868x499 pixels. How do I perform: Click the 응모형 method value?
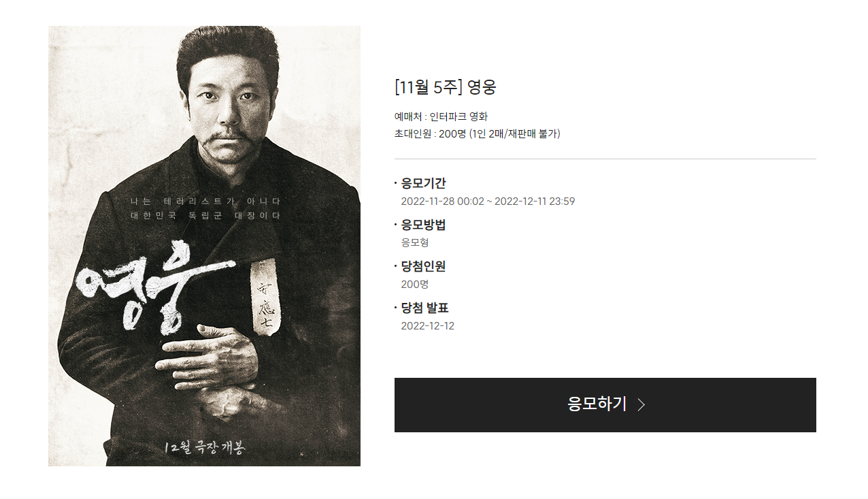point(415,242)
